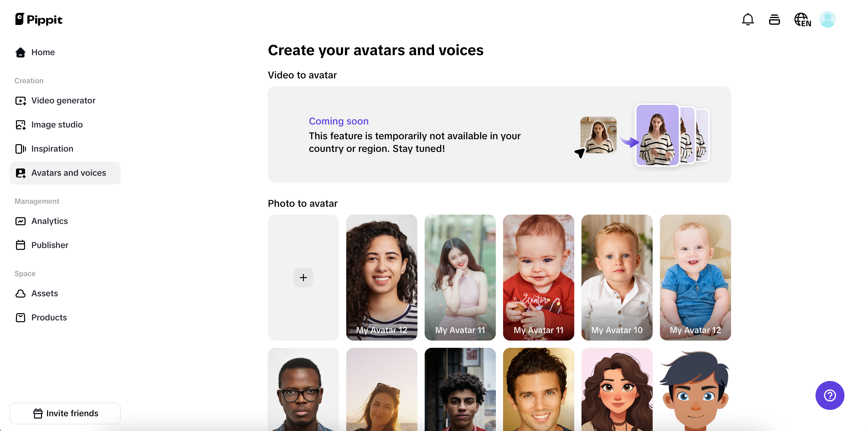Open the user profile avatar menu

tap(827, 20)
